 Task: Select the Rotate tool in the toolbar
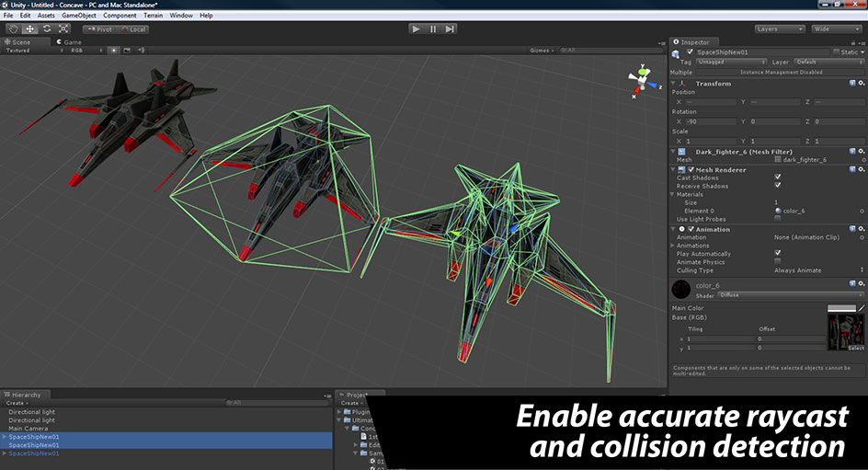point(47,29)
